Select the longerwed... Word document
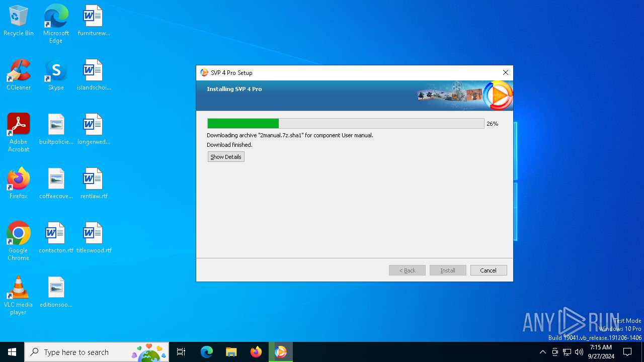The width and height of the screenshot is (644, 362). tap(94, 130)
